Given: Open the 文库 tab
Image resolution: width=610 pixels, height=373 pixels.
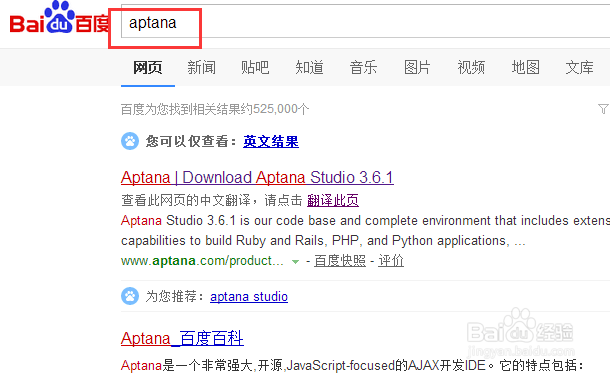Looking at the screenshot, I should point(579,68).
